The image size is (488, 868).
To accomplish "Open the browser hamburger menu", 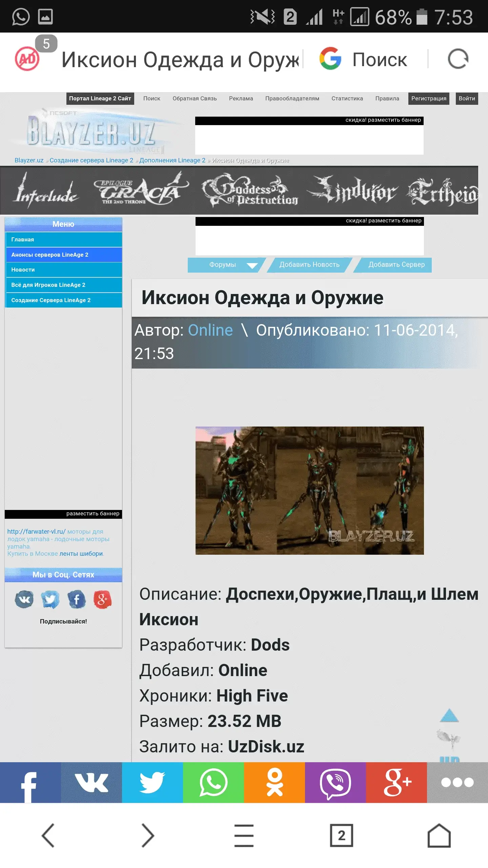I will pyautogui.click(x=244, y=835).
